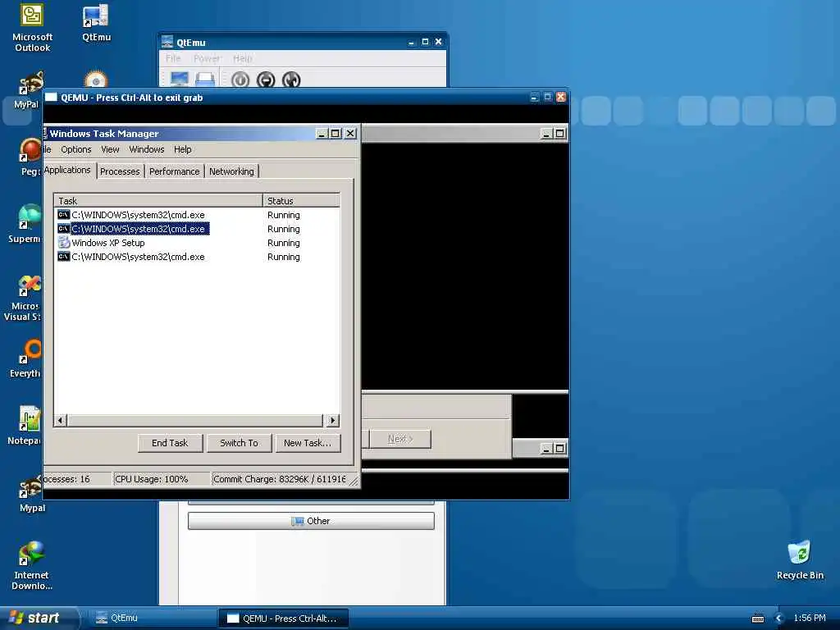Screen dimensions: 840x630
Task: Click the QEMU taskbar button
Action: [284, 619]
